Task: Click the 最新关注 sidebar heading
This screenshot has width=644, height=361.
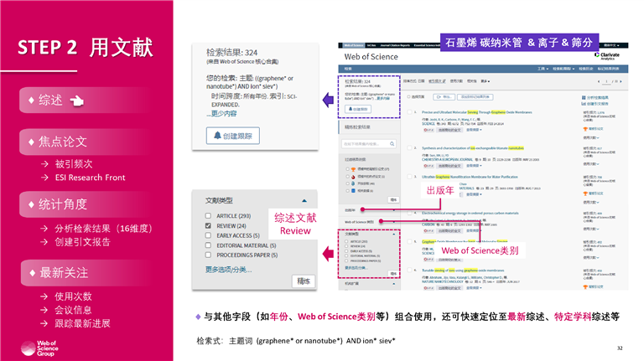Action: (x=64, y=273)
